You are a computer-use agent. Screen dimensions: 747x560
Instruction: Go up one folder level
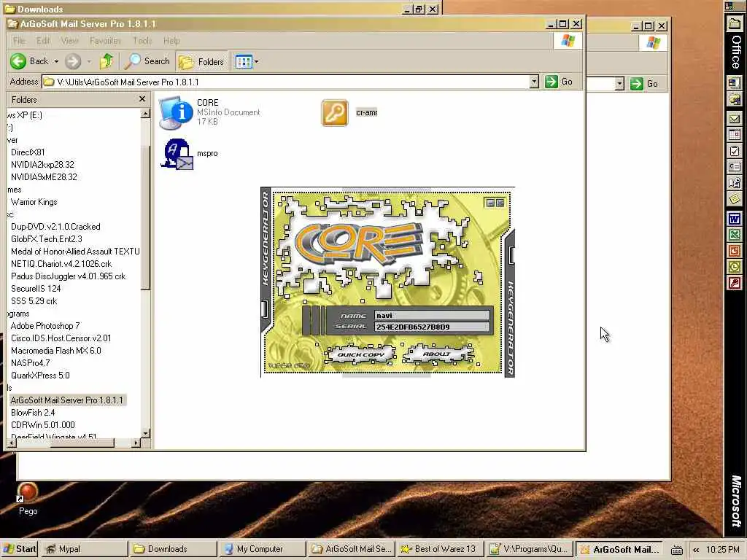point(107,61)
